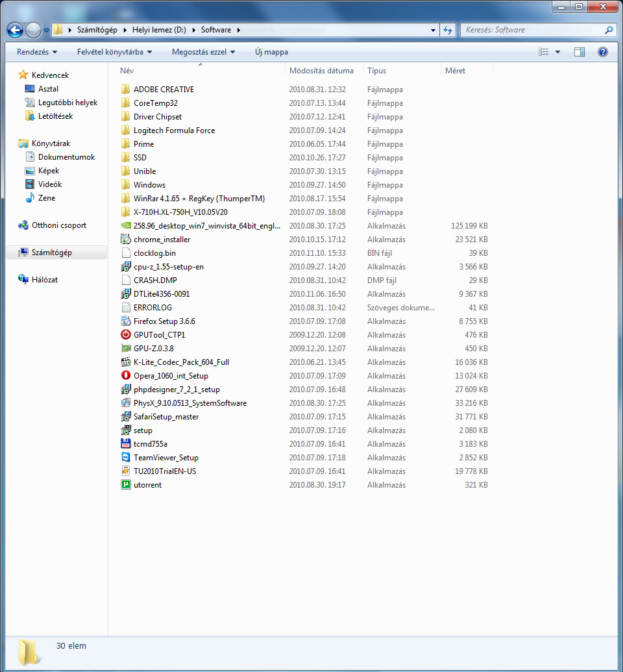Select the SafariSetup_master file name

166,417
